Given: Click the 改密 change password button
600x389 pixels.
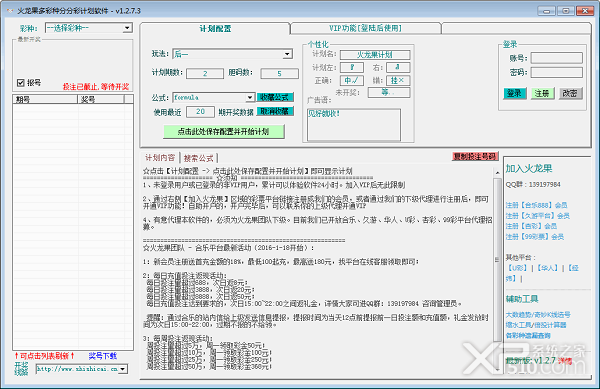Looking at the screenshot, I should coord(570,93).
